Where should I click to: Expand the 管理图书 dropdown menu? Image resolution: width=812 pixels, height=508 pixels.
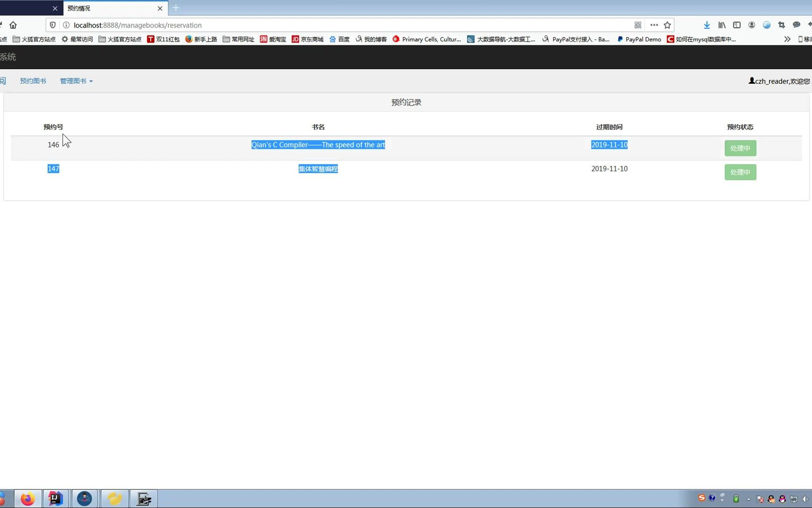[x=76, y=81]
